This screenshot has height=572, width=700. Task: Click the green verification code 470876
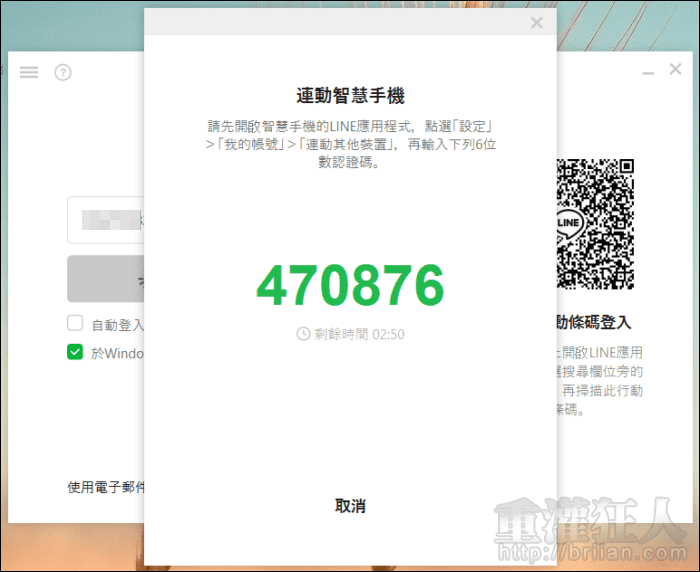tap(349, 286)
